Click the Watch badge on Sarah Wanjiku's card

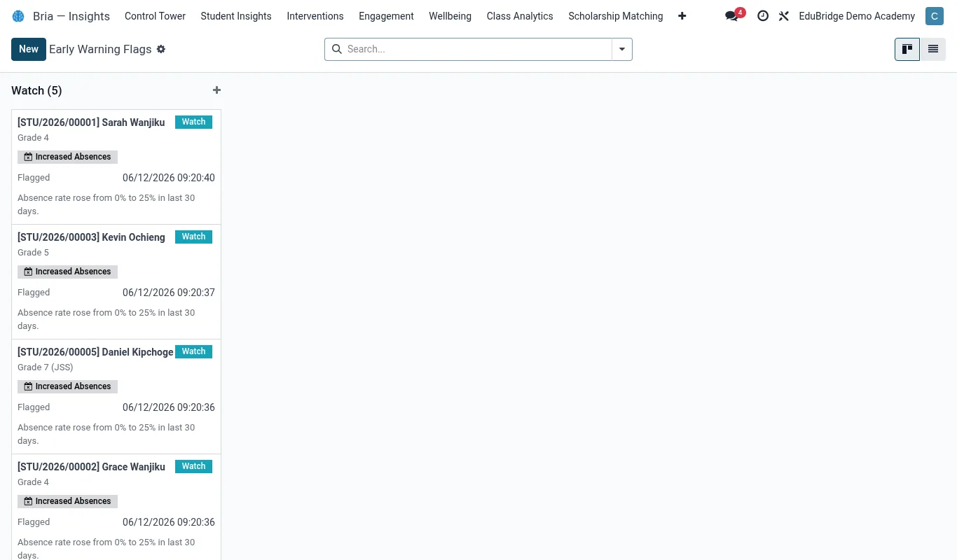[x=193, y=122]
